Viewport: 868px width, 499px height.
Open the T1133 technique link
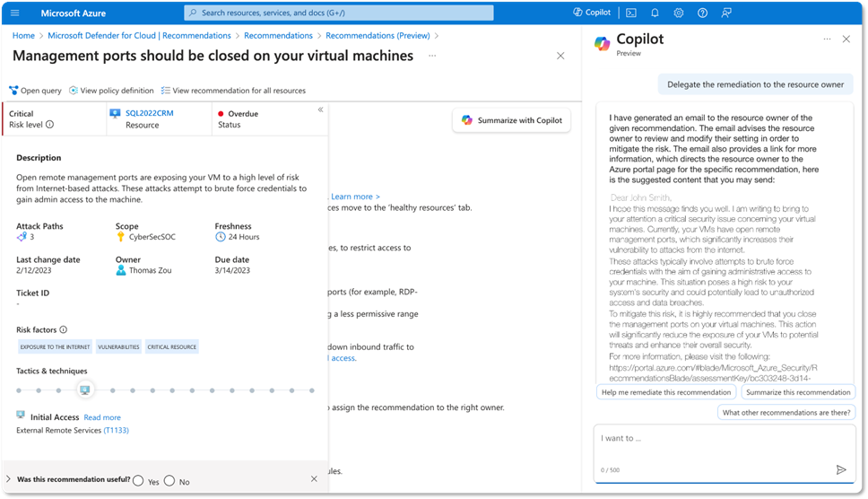click(x=117, y=430)
